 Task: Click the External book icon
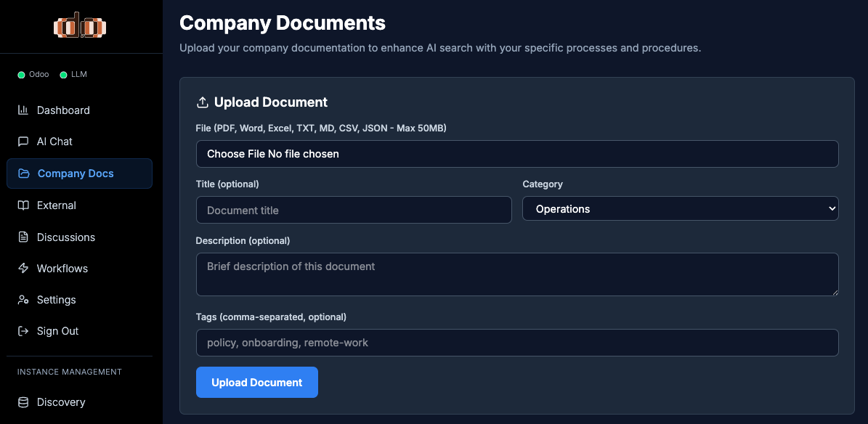tap(23, 205)
